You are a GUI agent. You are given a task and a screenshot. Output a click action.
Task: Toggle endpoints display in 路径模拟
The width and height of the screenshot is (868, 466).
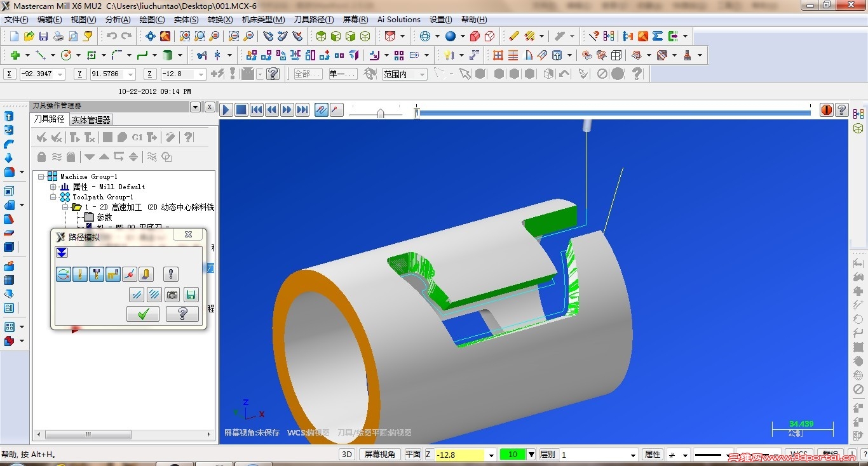coord(130,274)
